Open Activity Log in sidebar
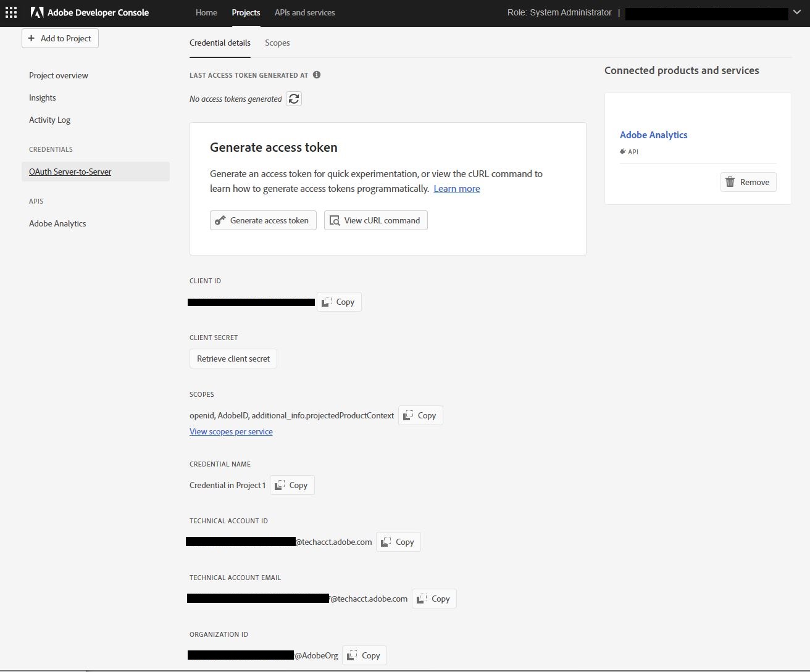The image size is (810, 672). (x=50, y=120)
